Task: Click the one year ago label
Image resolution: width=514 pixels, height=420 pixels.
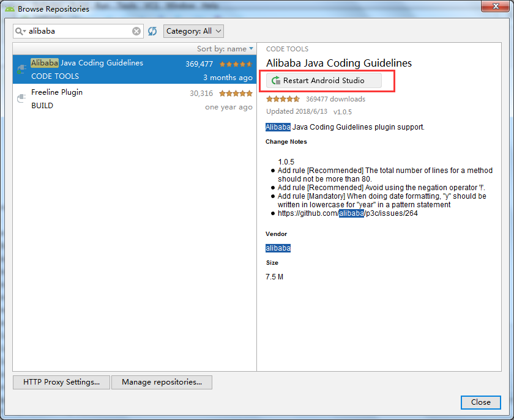Action: click(229, 107)
